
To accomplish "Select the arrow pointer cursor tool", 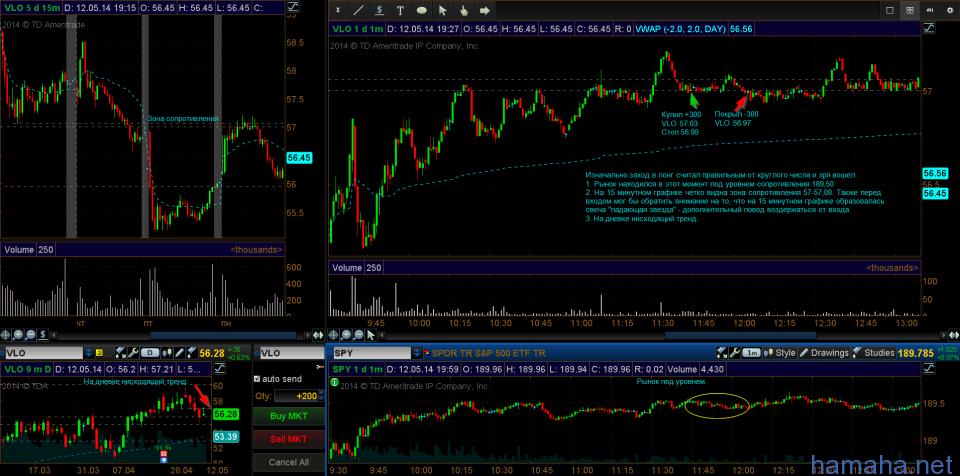I will (x=442, y=10).
